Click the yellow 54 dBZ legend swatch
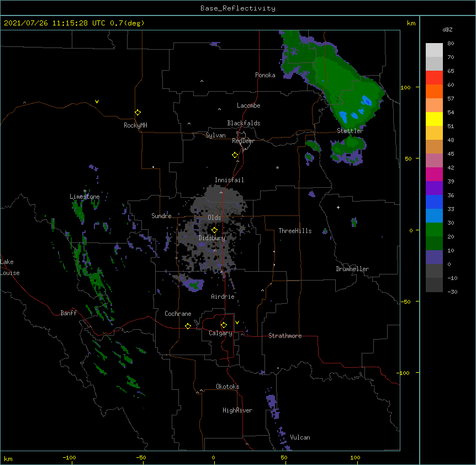 [434, 119]
